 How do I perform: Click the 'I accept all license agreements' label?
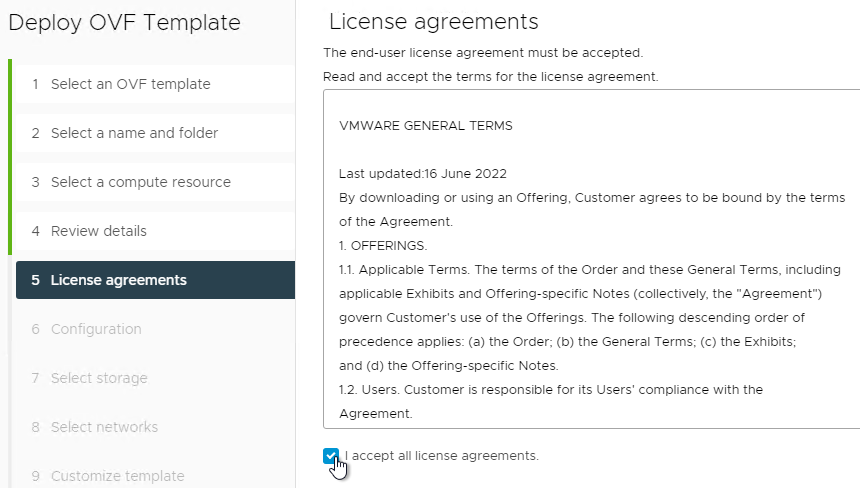442,456
